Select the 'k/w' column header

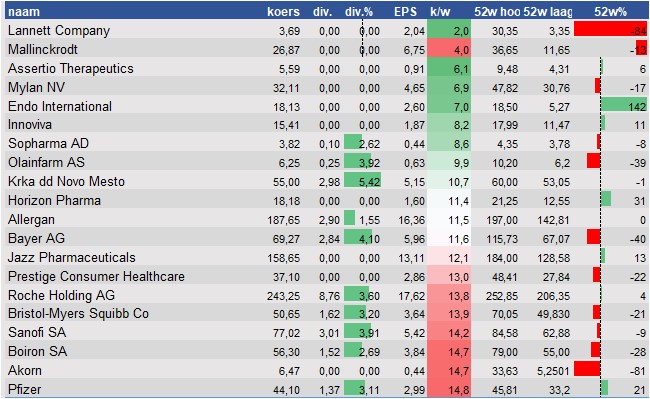coord(440,12)
